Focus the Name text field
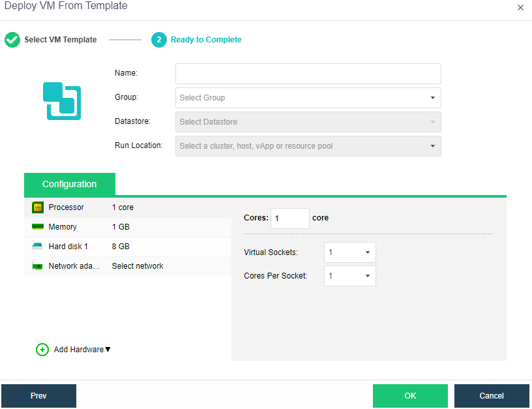The height and width of the screenshot is (409, 532). pyautogui.click(x=308, y=74)
